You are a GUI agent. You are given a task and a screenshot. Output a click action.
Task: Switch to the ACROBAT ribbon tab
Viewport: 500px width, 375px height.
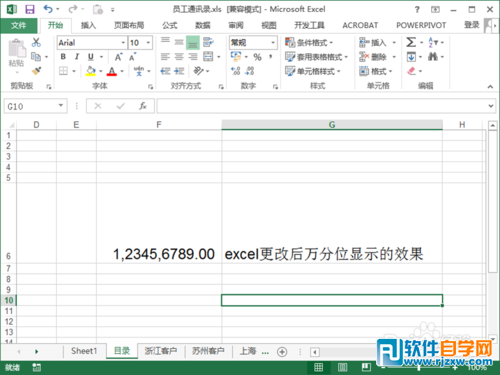pos(360,25)
